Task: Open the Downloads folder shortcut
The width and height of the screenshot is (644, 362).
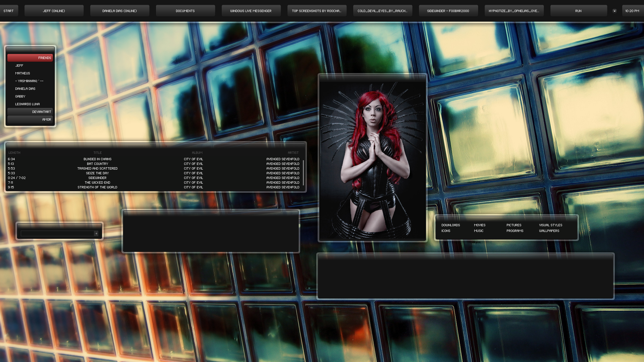Action: (x=450, y=225)
